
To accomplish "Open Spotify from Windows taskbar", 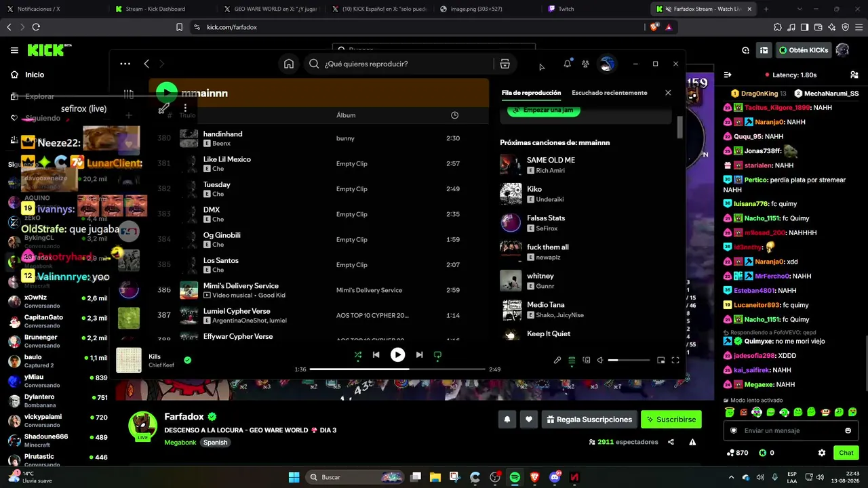I will tap(515, 477).
